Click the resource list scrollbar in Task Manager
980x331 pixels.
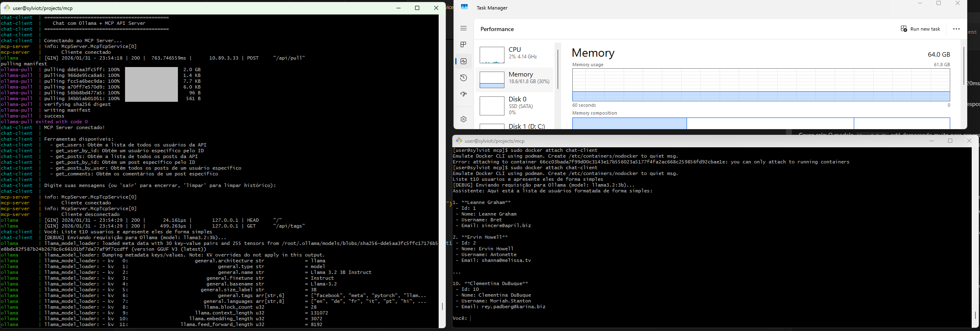pyautogui.click(x=558, y=69)
